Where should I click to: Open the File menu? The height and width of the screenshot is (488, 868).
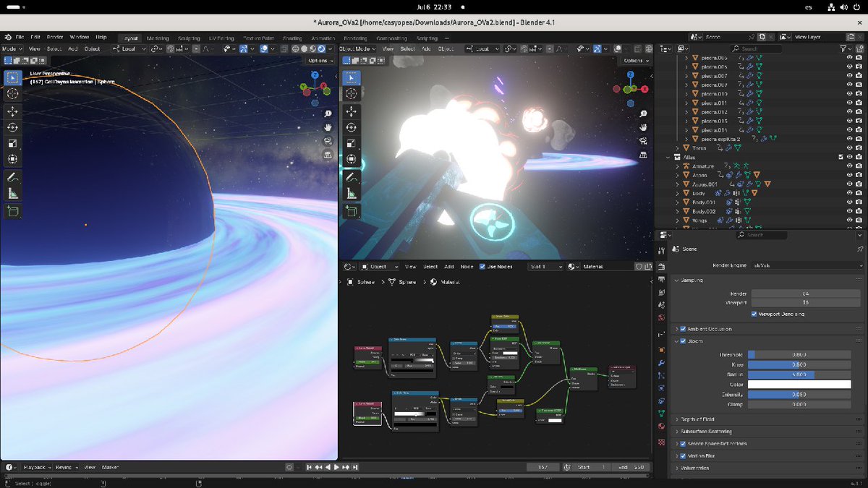click(x=20, y=38)
